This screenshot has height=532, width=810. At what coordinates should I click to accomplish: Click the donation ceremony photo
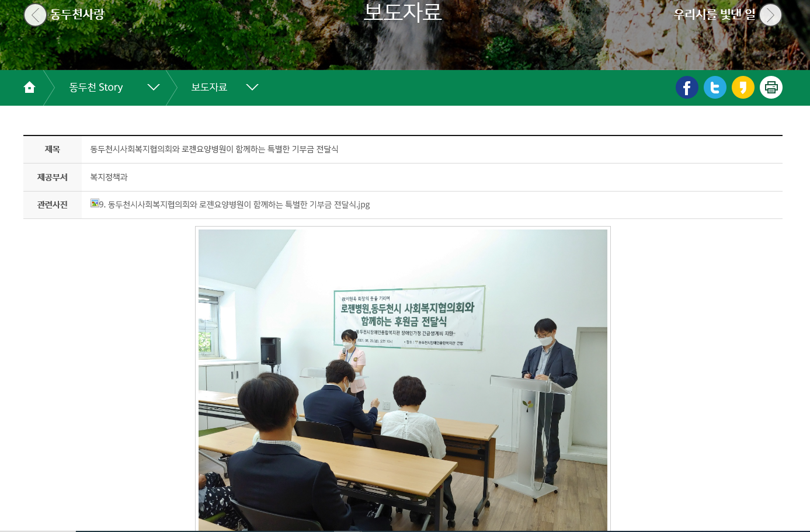402,380
